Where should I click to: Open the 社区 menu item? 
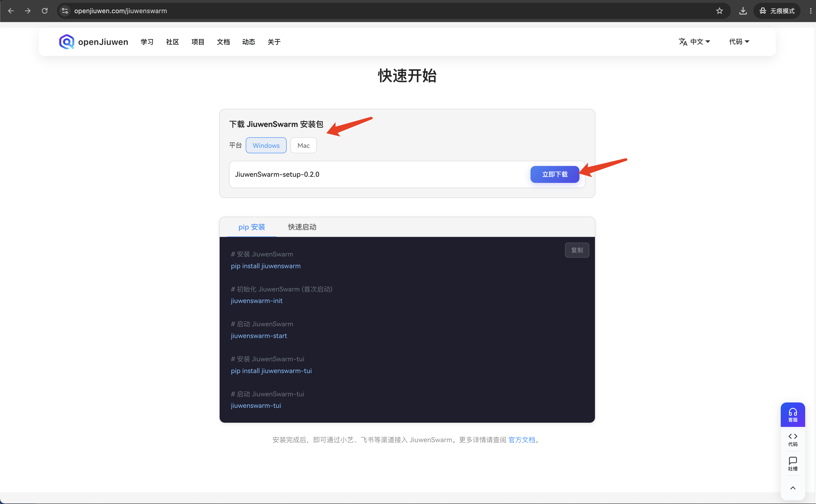172,42
